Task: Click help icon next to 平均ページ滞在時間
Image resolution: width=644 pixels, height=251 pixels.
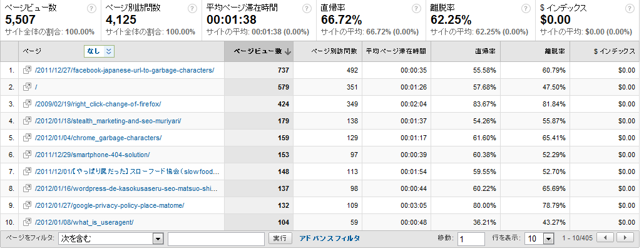Action: tap(306, 9)
